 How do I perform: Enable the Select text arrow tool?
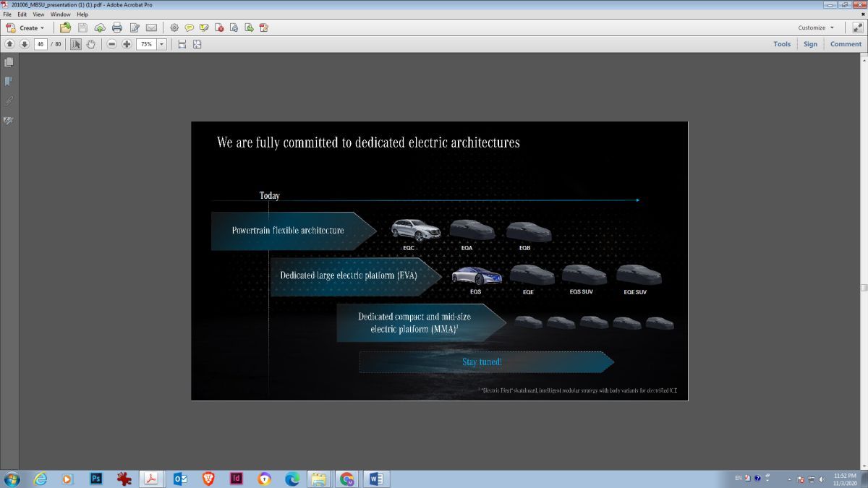point(76,44)
